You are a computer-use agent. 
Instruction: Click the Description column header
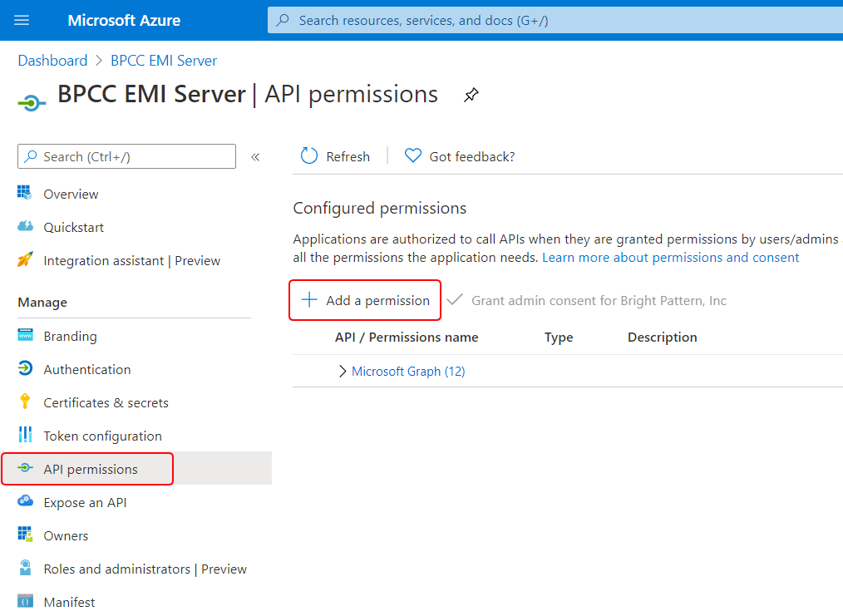tap(663, 337)
